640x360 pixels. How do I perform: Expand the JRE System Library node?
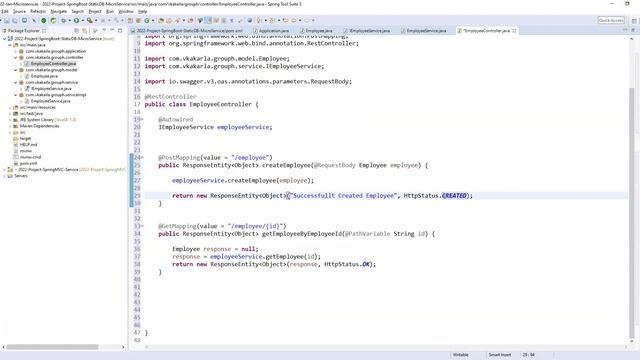coord(10,120)
